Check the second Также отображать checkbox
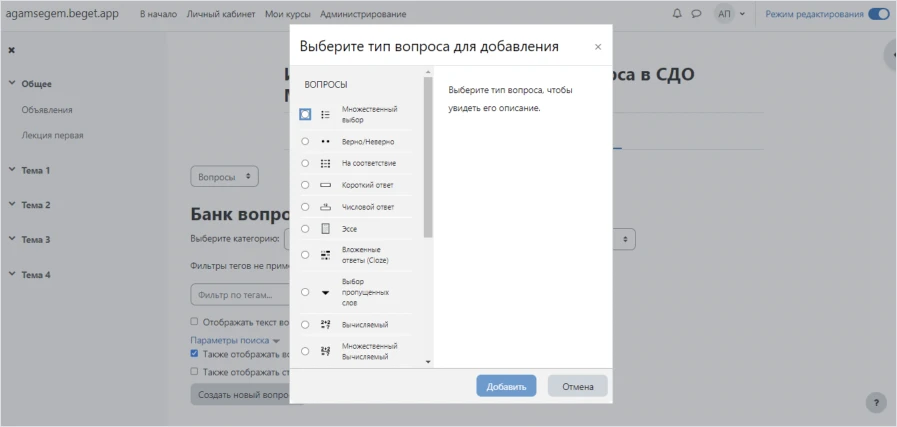Viewport: 897px width, 427px height. [195, 371]
